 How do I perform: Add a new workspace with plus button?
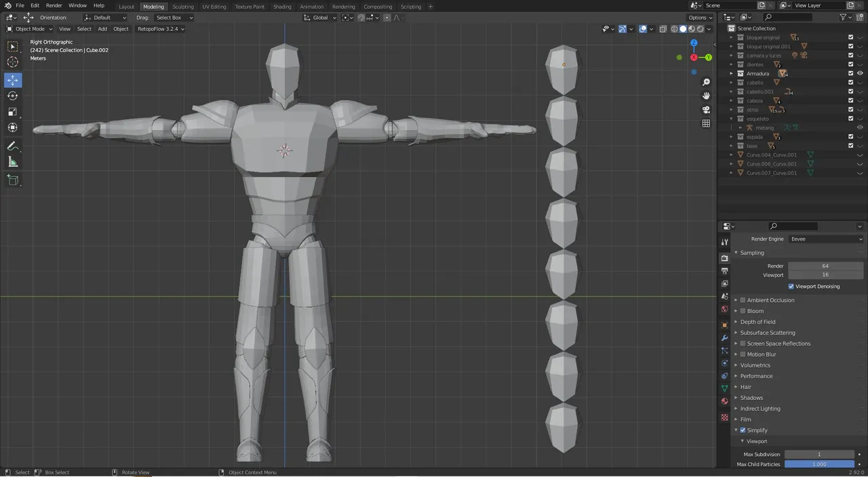pos(431,7)
